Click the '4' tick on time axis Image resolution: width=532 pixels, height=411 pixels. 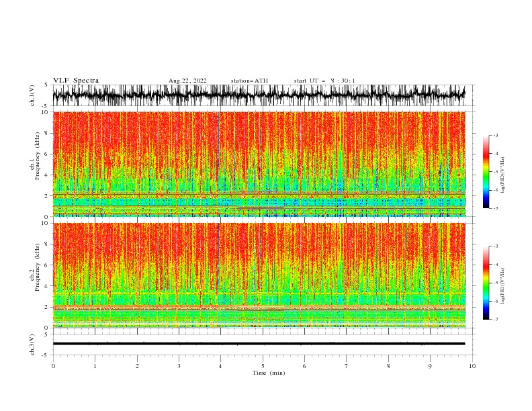point(220,366)
